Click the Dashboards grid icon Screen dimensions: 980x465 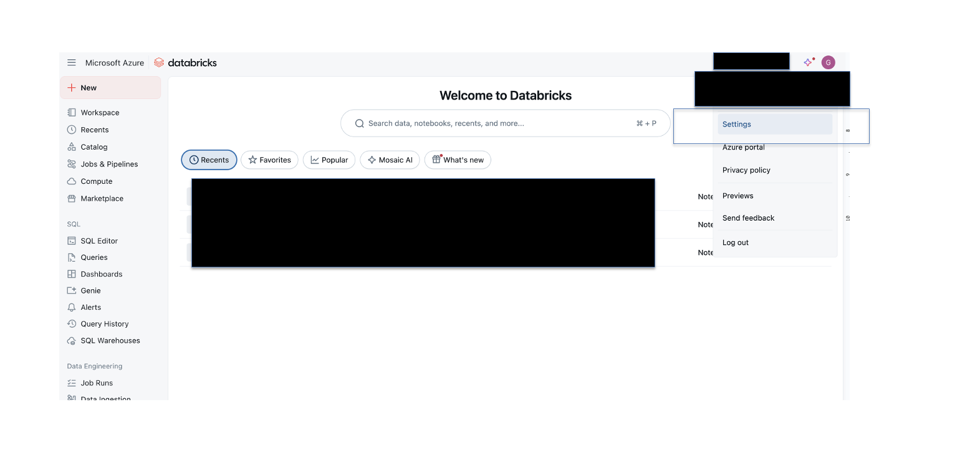pyautogui.click(x=72, y=274)
